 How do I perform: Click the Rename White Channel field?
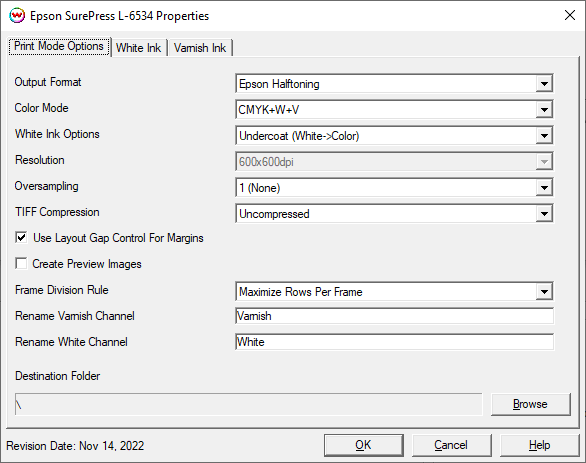tap(394, 342)
